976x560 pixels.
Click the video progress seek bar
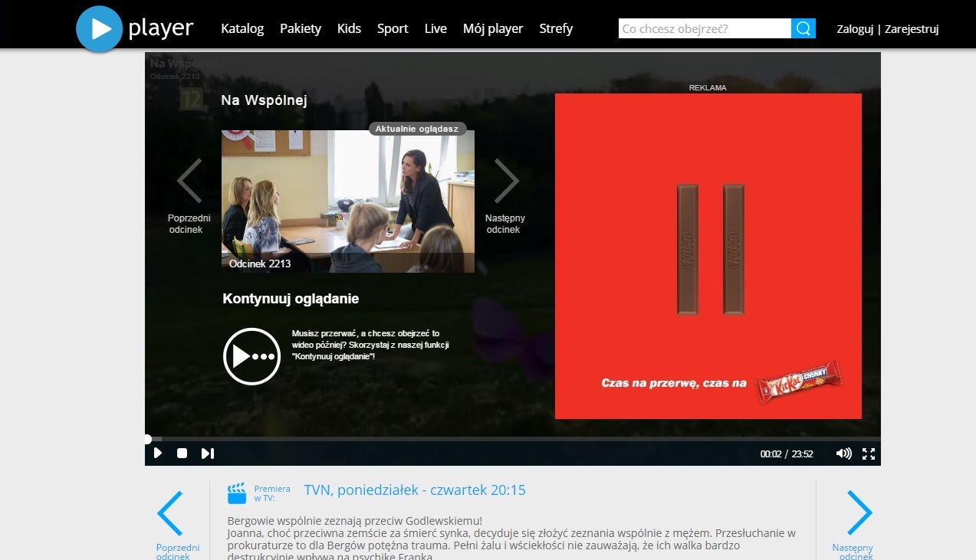(x=512, y=439)
